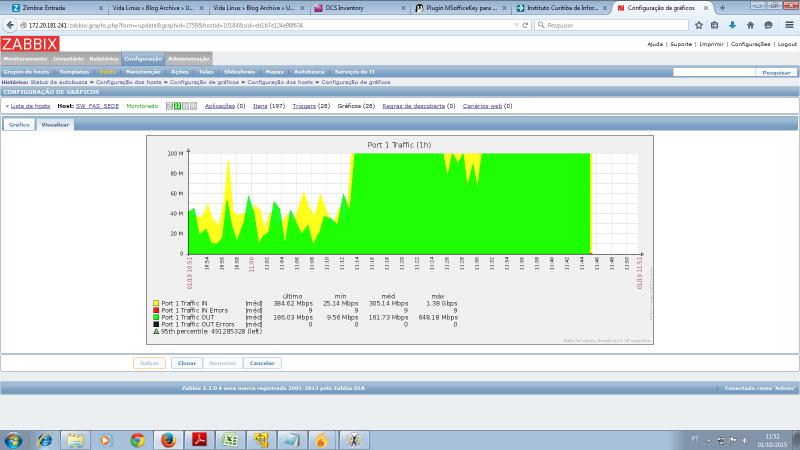Click the Zabbix logo

(x=29, y=44)
